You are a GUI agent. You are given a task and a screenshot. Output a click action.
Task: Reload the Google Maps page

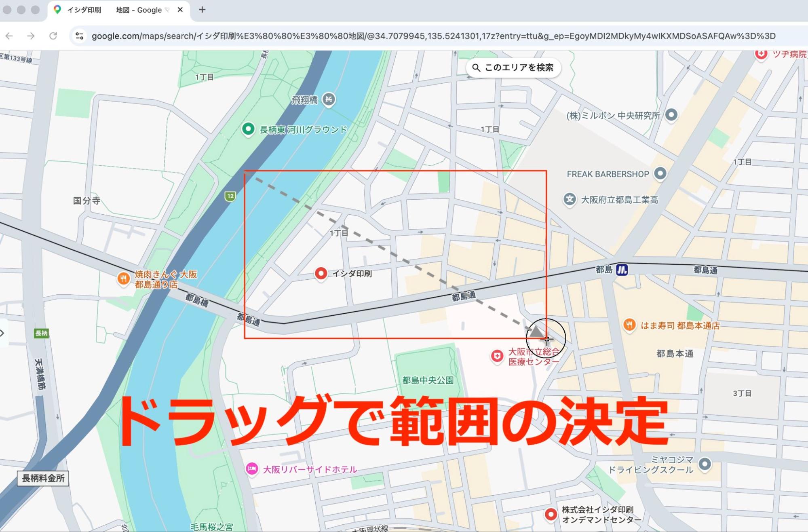53,36
